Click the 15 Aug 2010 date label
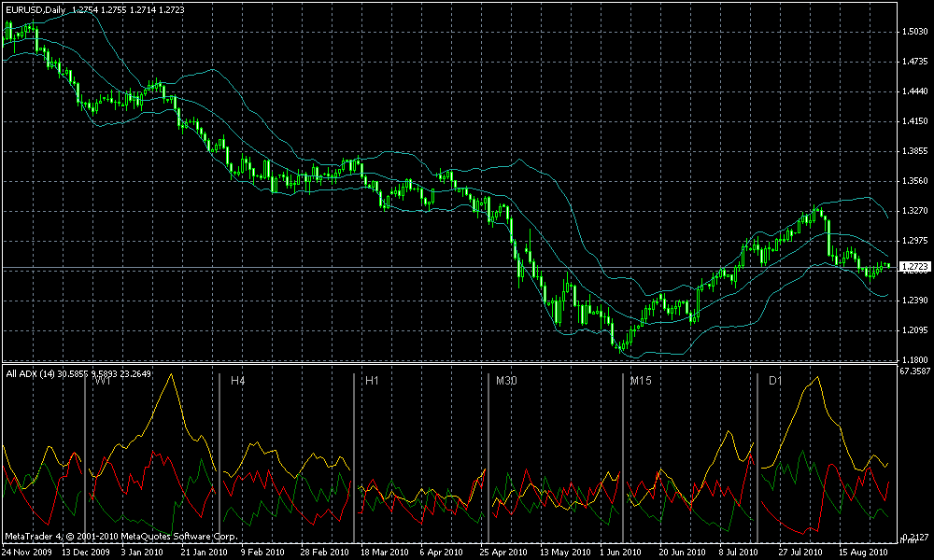Screen dimensions: 934x560 pos(862,552)
